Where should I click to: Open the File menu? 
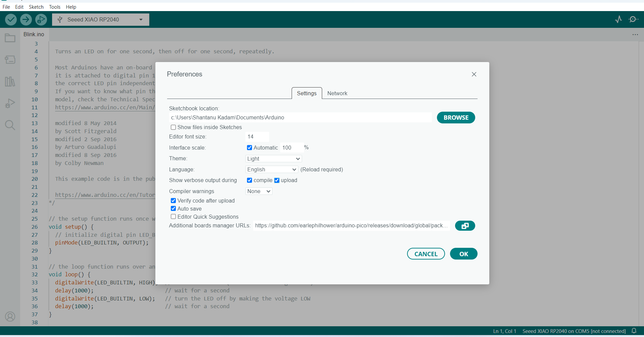pos(6,7)
